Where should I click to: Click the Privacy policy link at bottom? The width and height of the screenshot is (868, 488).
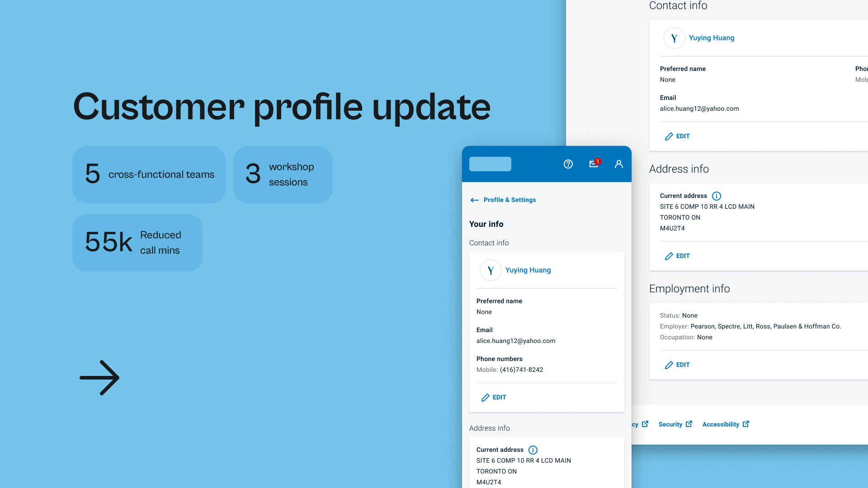click(x=635, y=424)
